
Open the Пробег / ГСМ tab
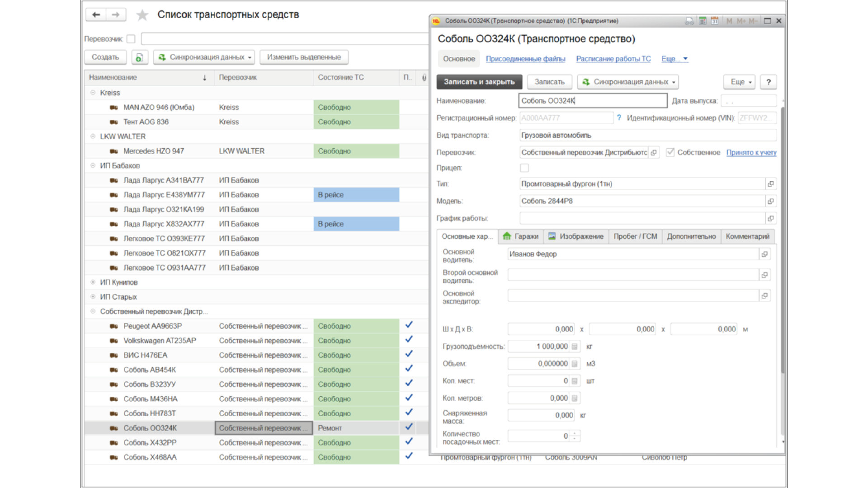pos(635,236)
